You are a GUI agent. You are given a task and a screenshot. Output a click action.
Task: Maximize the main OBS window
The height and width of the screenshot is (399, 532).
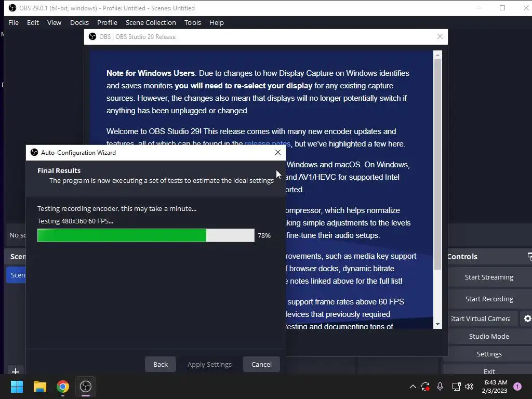(x=502, y=8)
